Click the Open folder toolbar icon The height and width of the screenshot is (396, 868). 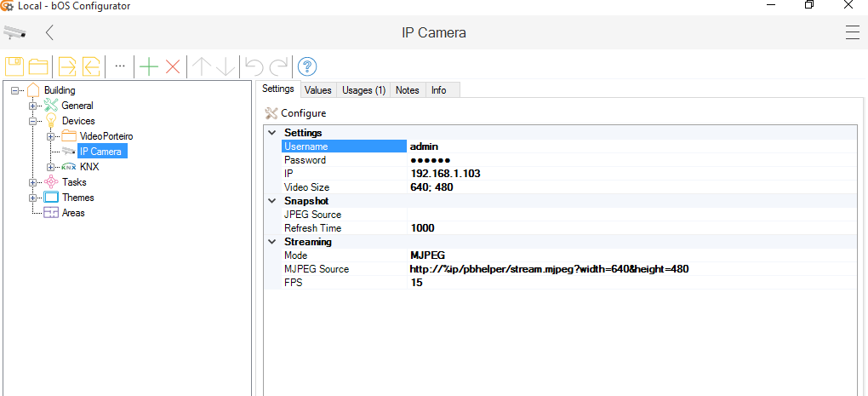click(38, 66)
